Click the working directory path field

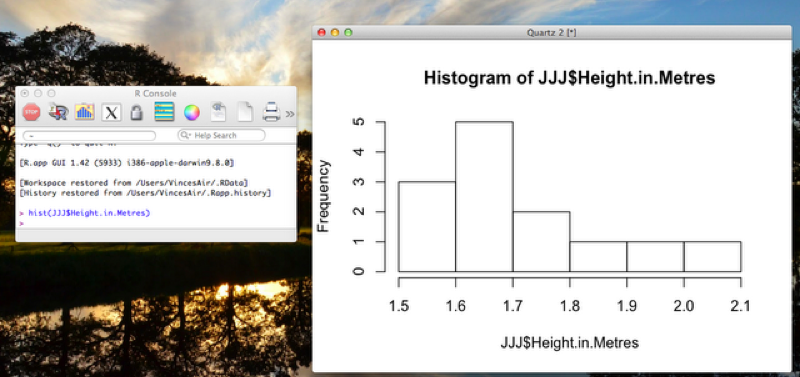[89, 136]
